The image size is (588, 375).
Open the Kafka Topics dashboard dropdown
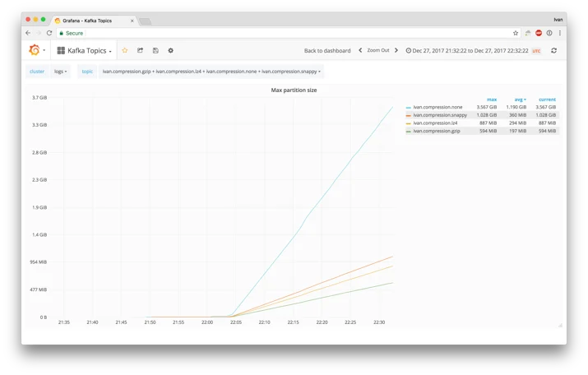tap(85, 51)
